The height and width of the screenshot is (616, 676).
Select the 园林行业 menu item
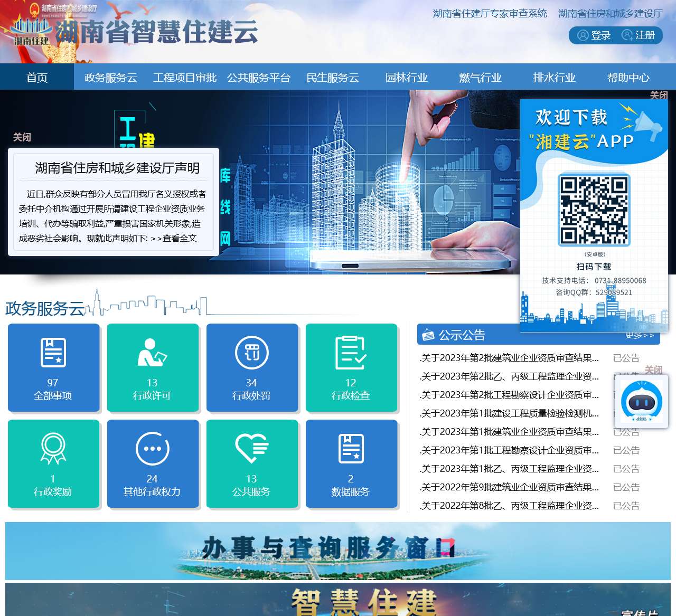pos(407,78)
